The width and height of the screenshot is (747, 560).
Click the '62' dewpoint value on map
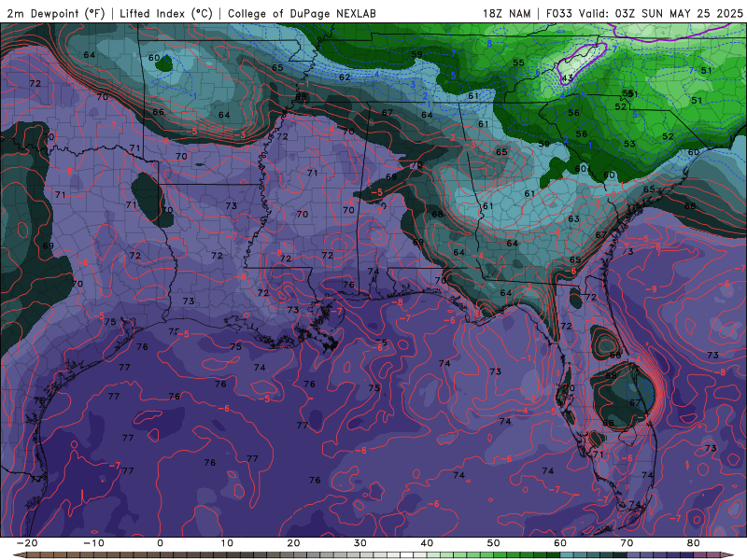click(345, 77)
